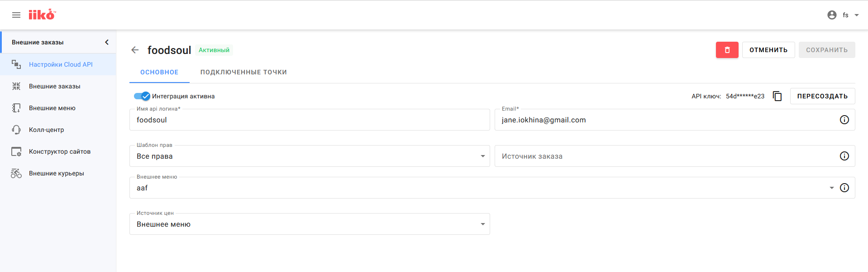Click the Отменить button
Screen dimensions: 868x272
768,50
